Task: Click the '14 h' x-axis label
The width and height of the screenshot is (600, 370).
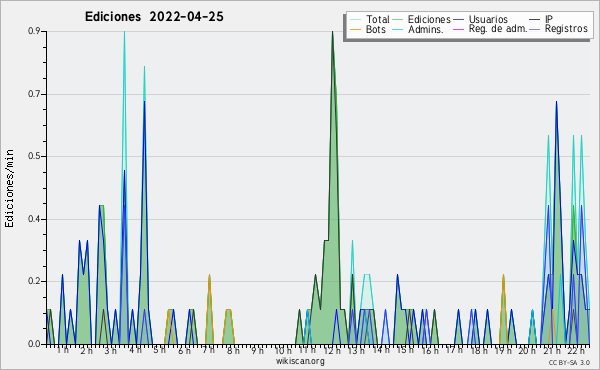Action: (381, 350)
